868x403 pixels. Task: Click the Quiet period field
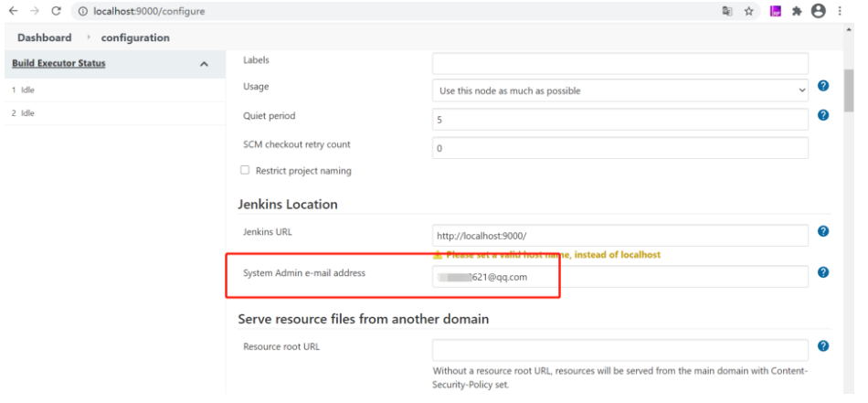click(x=620, y=119)
